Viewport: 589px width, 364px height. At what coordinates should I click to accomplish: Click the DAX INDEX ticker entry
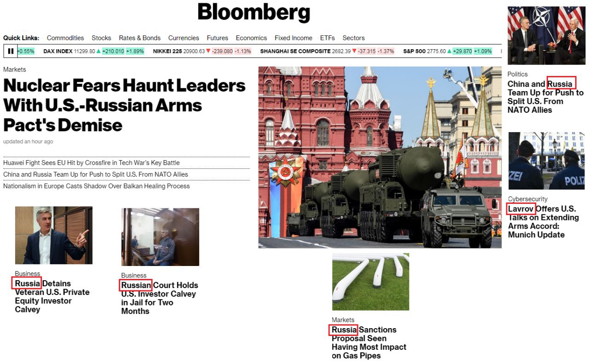point(94,51)
